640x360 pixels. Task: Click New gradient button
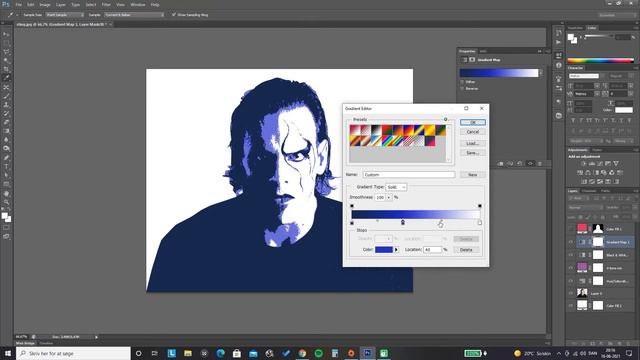coord(473,175)
